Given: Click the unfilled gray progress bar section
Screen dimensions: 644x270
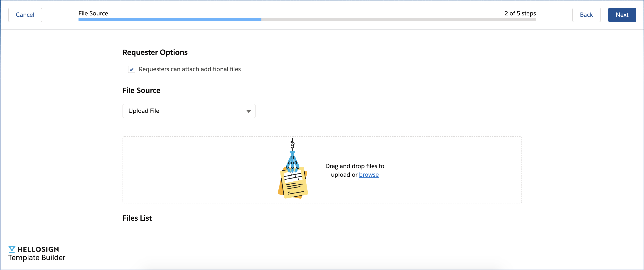Looking at the screenshot, I should (398, 19).
